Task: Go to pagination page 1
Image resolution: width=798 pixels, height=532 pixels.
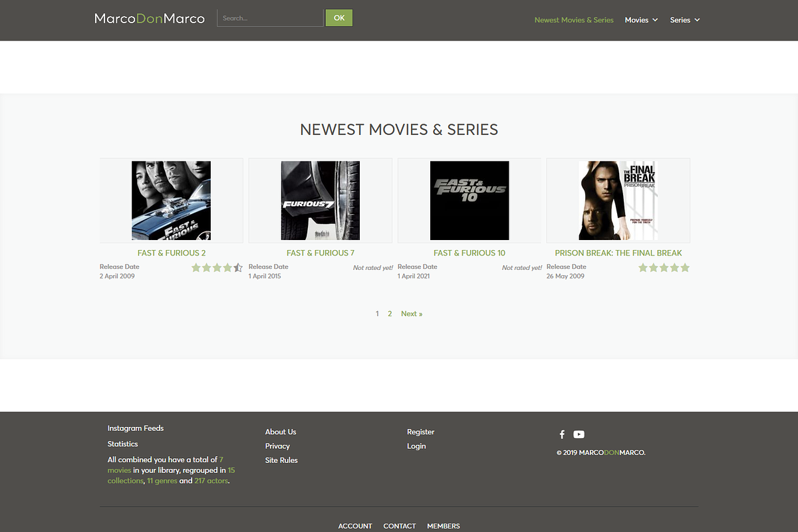Action: 377,313
